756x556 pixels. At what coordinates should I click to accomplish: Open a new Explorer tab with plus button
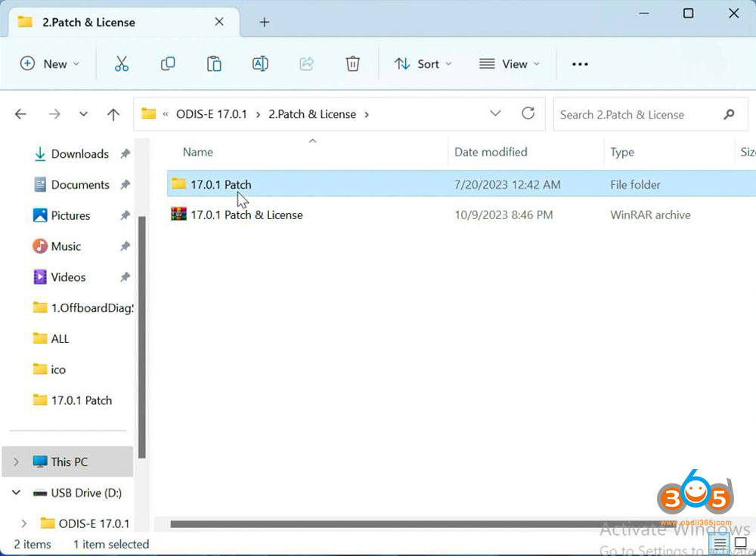point(264,22)
